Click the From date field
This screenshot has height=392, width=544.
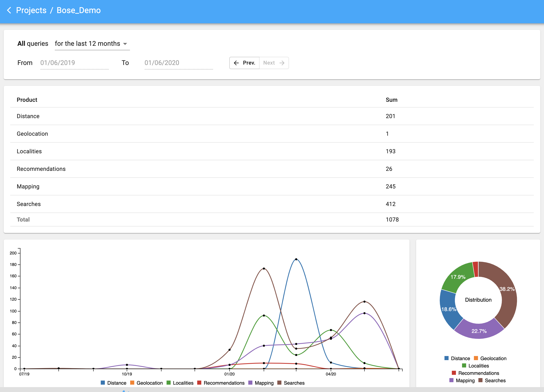point(74,63)
